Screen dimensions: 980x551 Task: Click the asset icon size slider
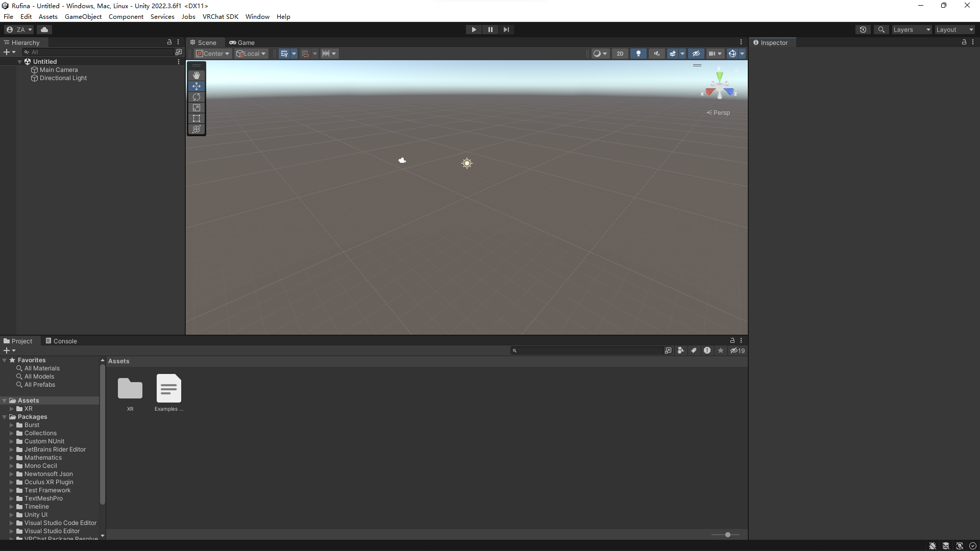(727, 535)
